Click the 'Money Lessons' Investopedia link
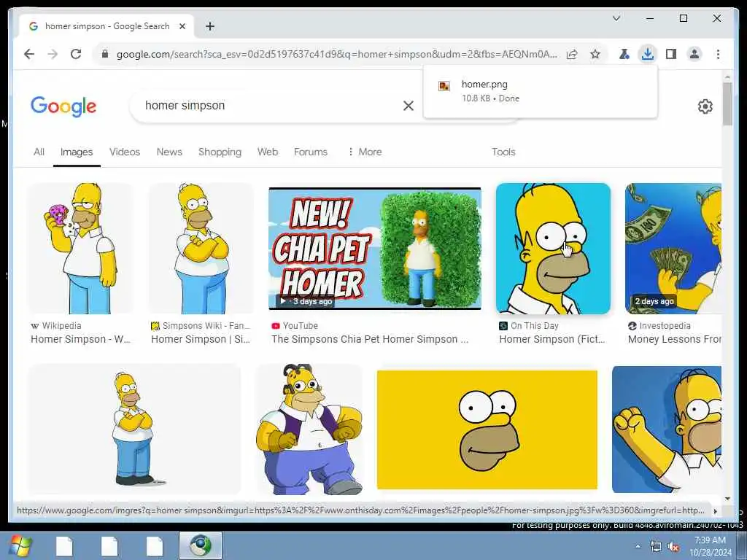 [x=674, y=339]
